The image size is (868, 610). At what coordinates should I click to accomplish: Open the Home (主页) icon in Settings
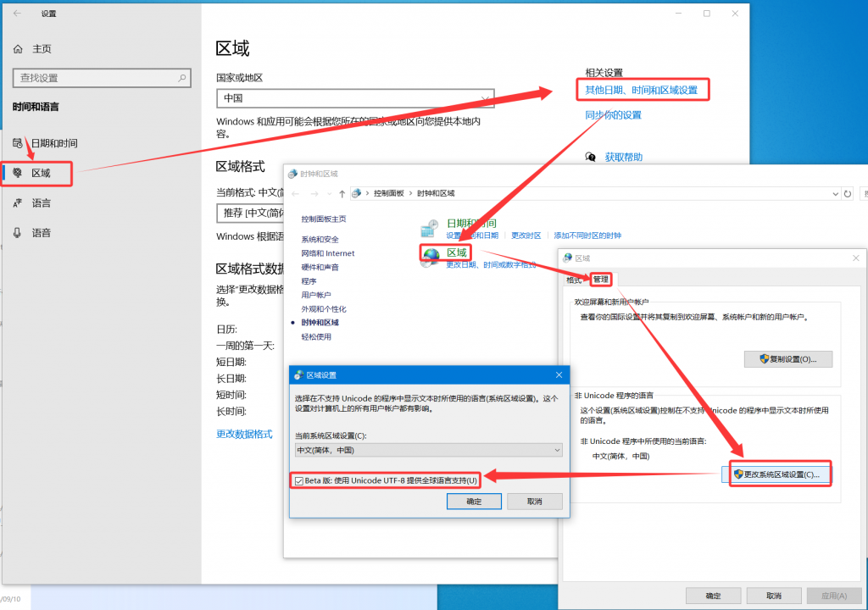[19, 49]
